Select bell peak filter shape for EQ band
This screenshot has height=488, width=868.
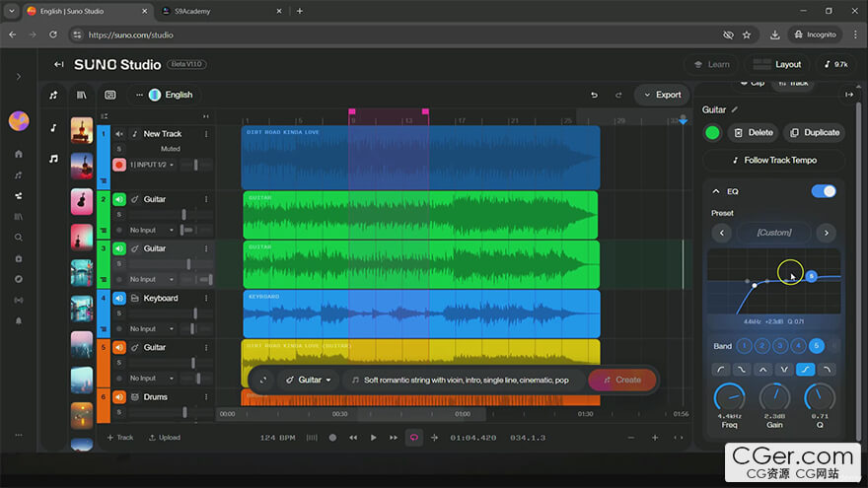tap(762, 369)
